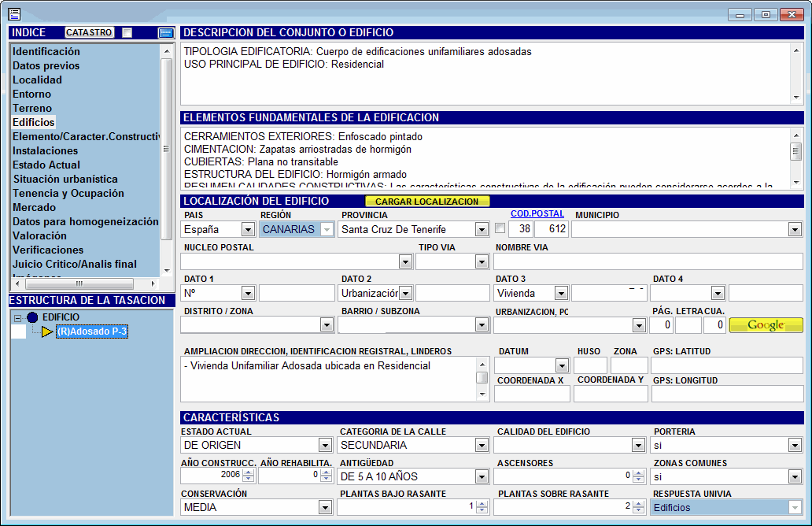Open the DISTRITO / ZONA dropdown
This screenshot has height=526, width=812.
click(327, 325)
